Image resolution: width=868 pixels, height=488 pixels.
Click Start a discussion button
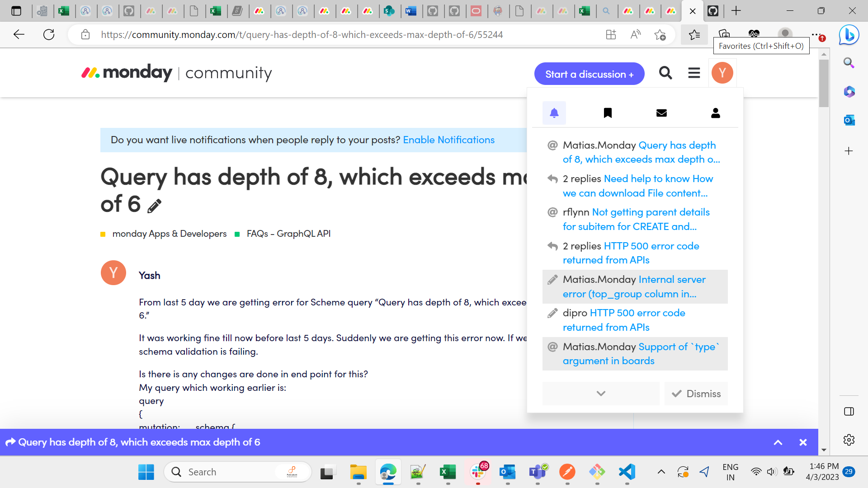pos(589,74)
